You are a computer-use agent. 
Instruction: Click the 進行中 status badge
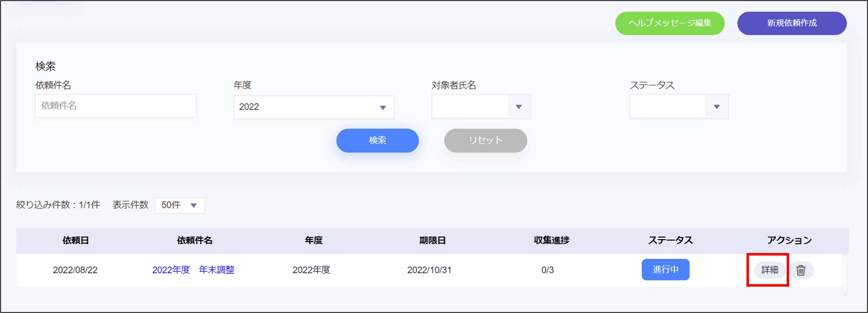pyautogui.click(x=665, y=270)
